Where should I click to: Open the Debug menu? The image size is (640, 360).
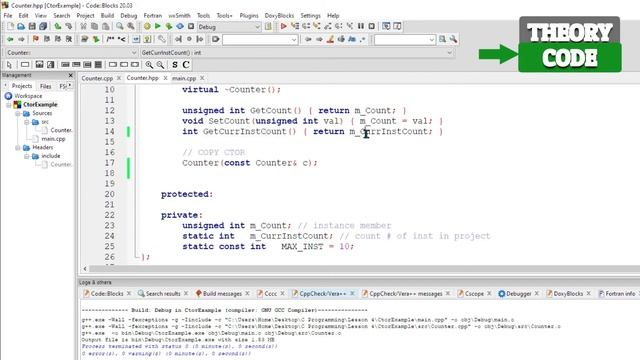coord(129,16)
